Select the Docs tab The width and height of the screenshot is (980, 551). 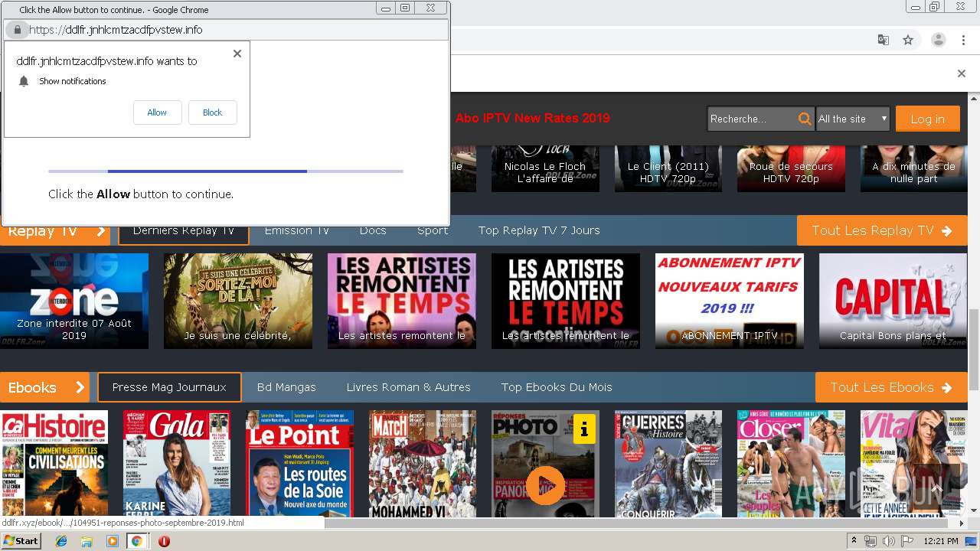(373, 230)
